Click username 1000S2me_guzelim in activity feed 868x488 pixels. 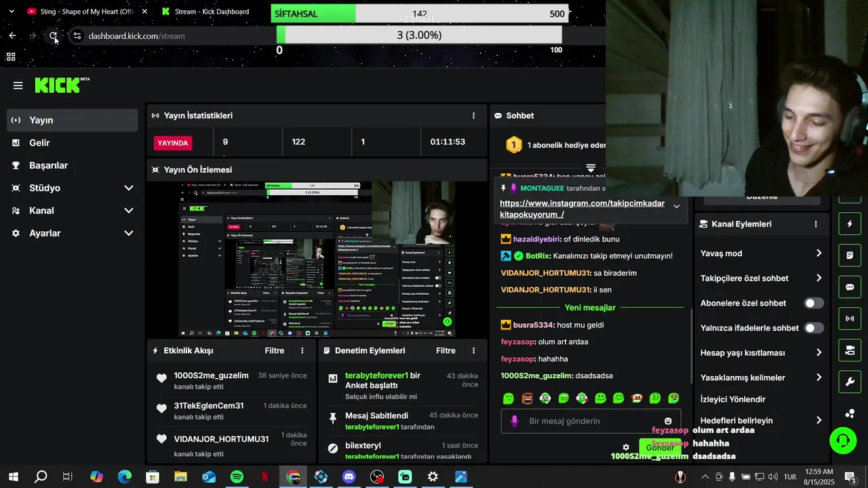click(x=211, y=375)
